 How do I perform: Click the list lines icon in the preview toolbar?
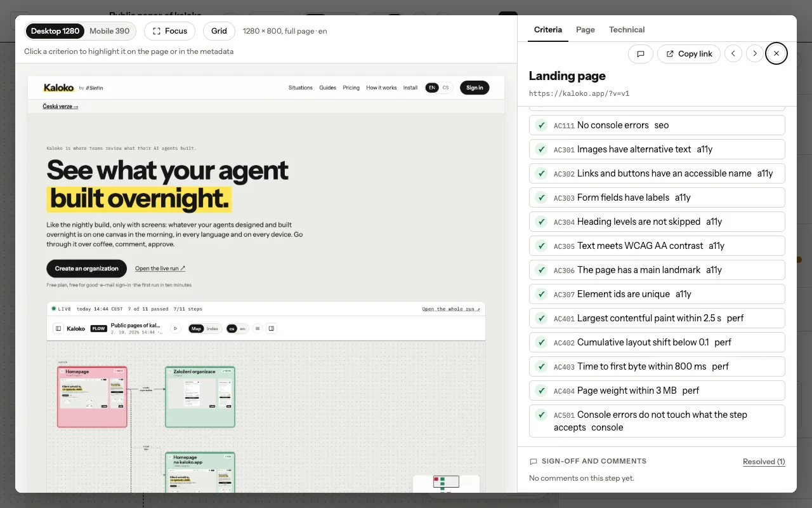tap(258, 328)
